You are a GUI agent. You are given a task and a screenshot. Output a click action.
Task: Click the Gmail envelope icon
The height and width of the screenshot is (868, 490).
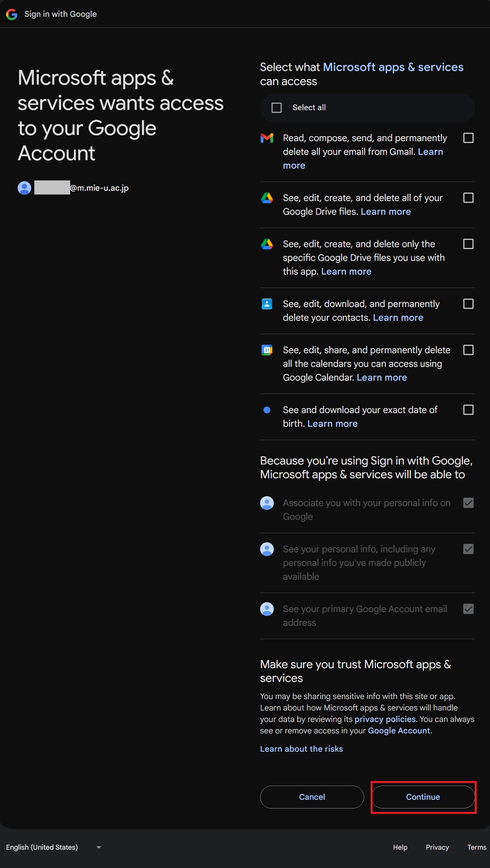267,138
